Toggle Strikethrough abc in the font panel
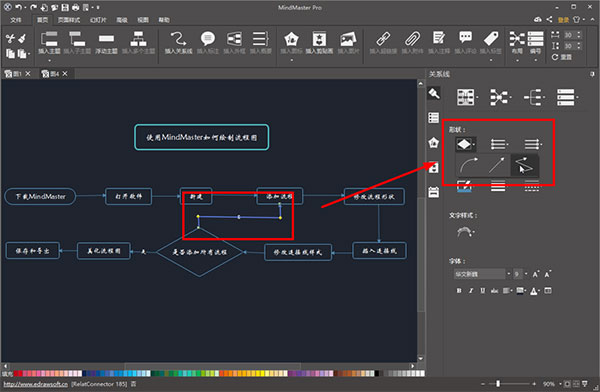Image resolution: width=600 pixels, height=392 pixels. (494, 291)
